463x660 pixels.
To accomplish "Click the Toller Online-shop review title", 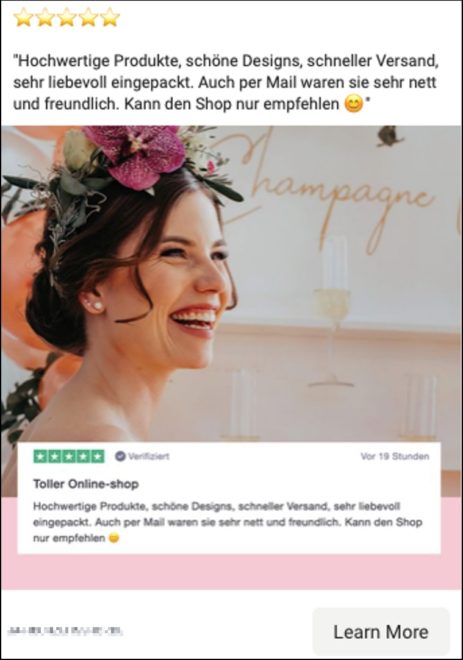I will click(x=86, y=484).
